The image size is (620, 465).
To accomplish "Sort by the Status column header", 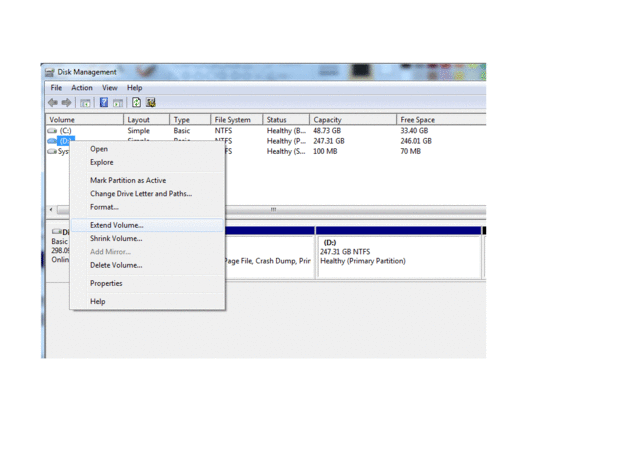I will (286, 119).
